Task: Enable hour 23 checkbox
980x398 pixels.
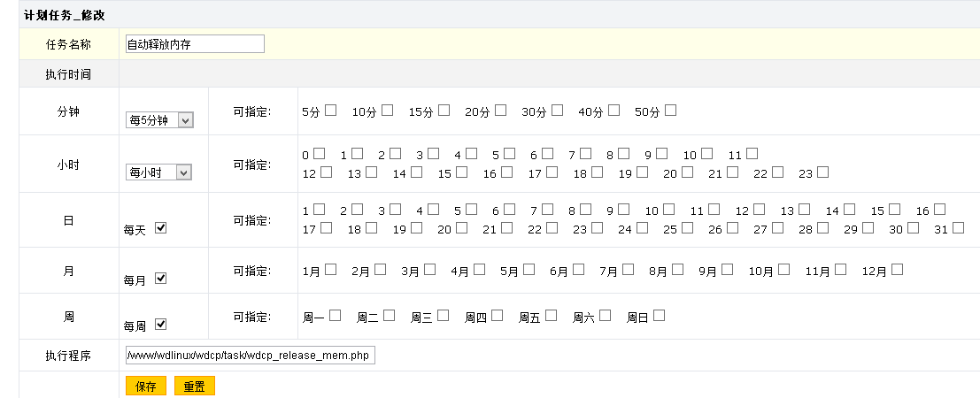Action: (x=822, y=172)
